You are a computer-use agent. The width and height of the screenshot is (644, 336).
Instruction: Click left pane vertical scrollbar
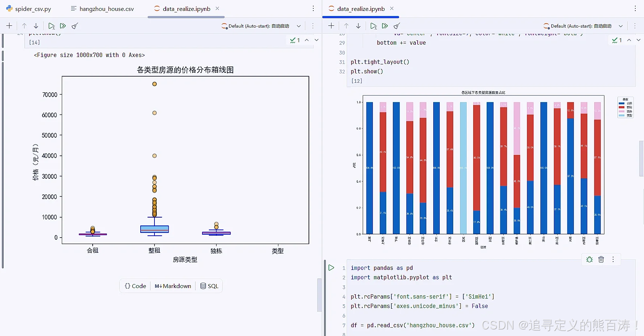pos(319,295)
